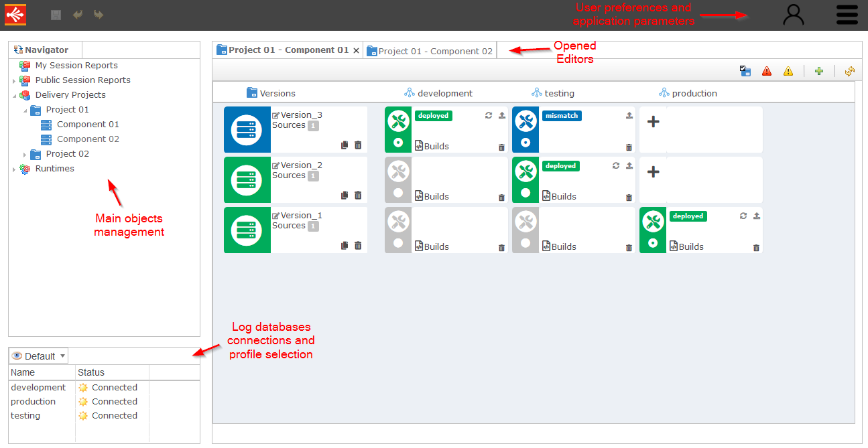Add a deployment with the plus tile in production
Screen dimensions: 868x448
coord(654,123)
